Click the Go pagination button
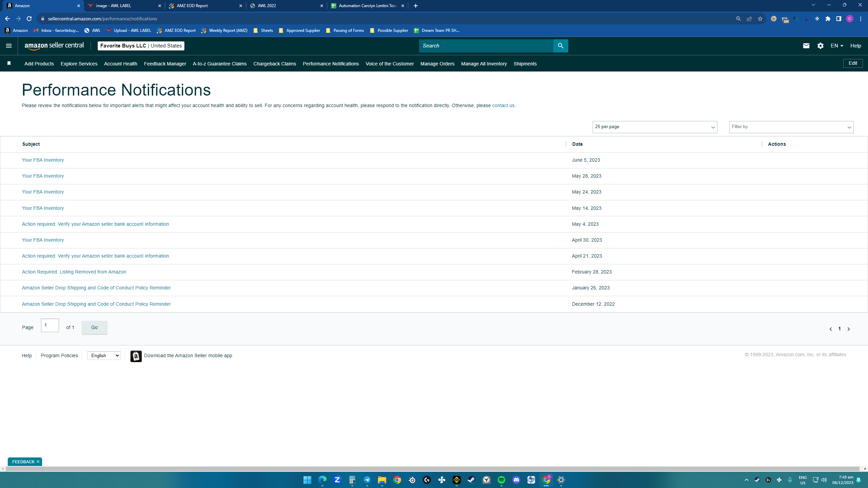868x488 pixels. point(95,327)
